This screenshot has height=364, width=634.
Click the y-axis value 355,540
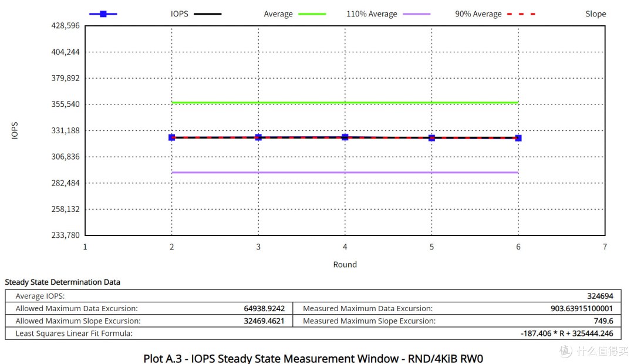click(x=66, y=105)
